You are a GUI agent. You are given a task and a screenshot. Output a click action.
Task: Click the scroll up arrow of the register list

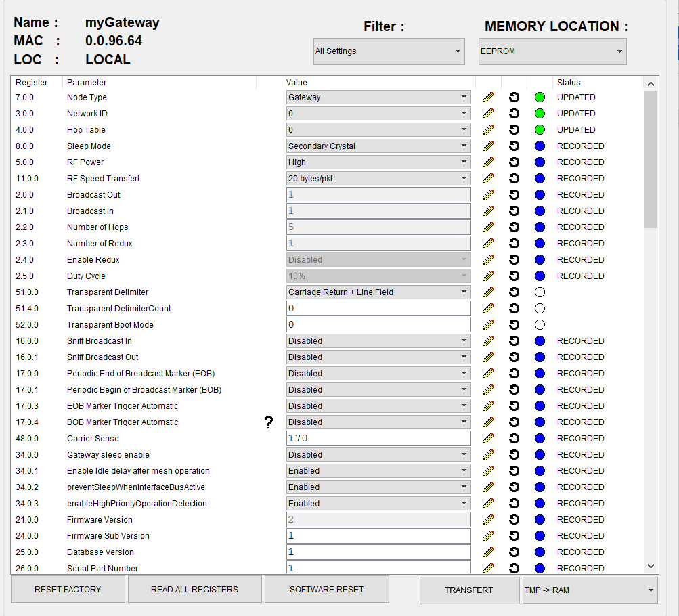[651, 83]
